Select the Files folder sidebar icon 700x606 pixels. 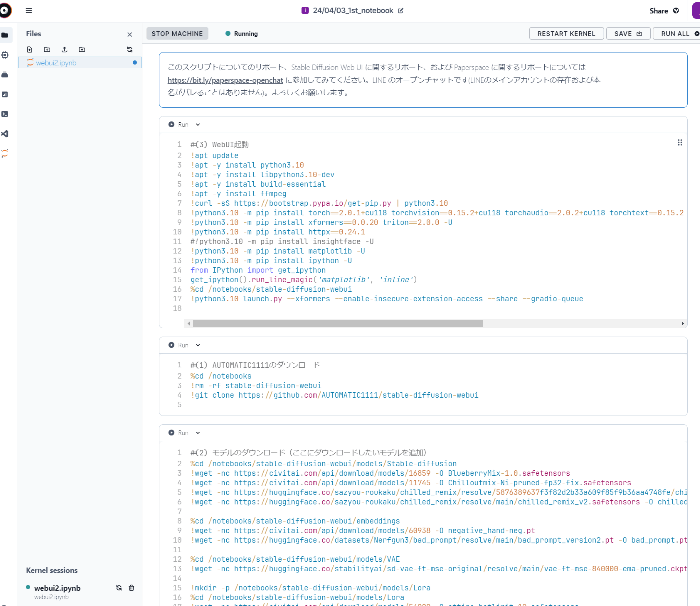5,35
